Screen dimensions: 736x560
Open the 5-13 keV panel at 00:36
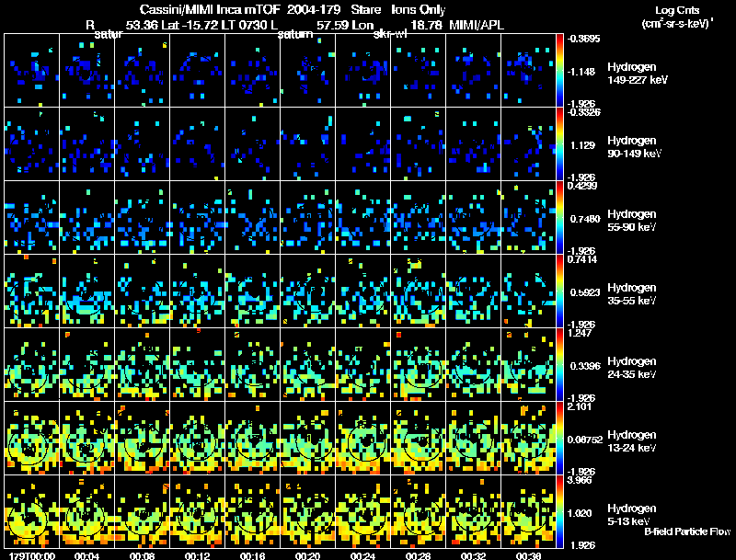(528, 511)
